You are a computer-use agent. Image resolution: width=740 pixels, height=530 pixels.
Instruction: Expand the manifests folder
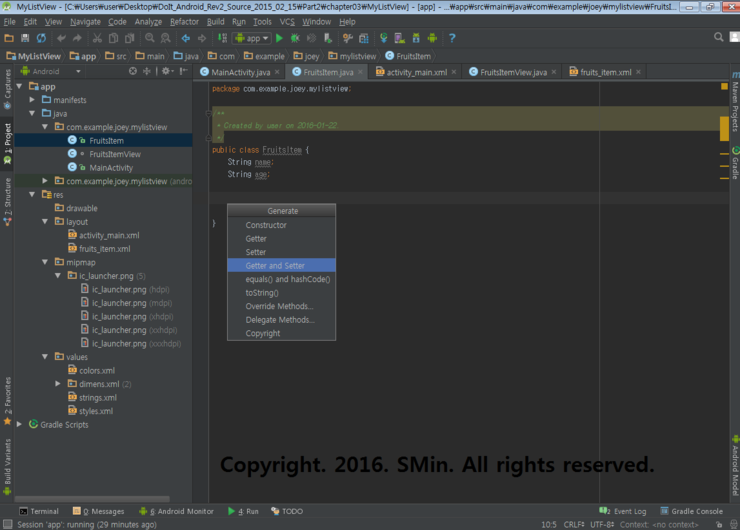(32, 100)
